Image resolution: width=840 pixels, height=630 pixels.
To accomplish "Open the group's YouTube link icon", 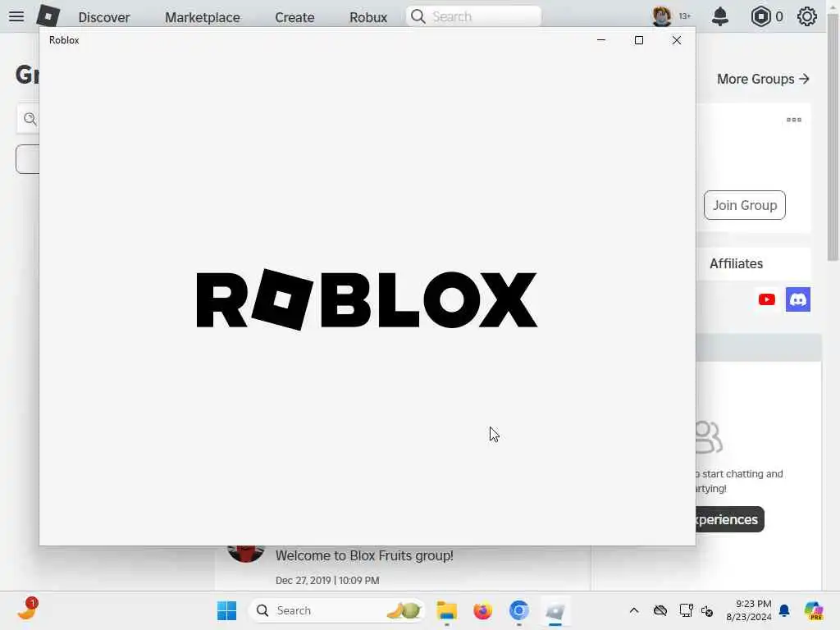I will (x=767, y=299).
